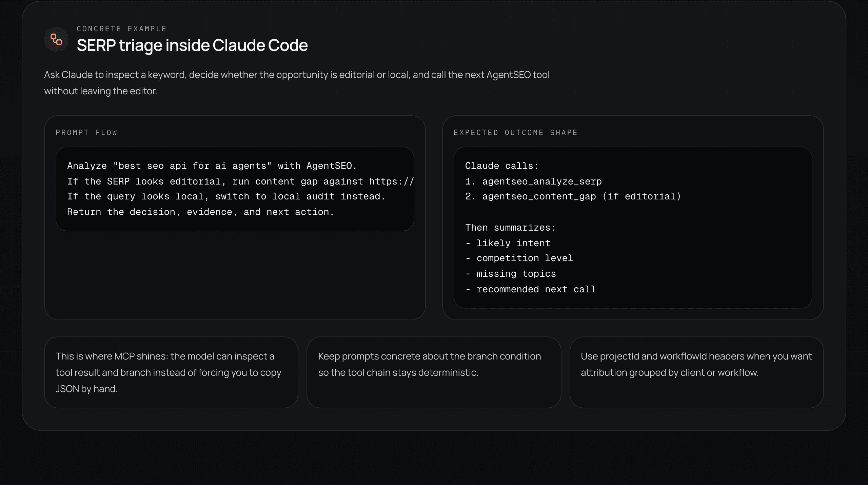Click the "2. agentseo_content_gap (if editorial)" line

tap(573, 196)
